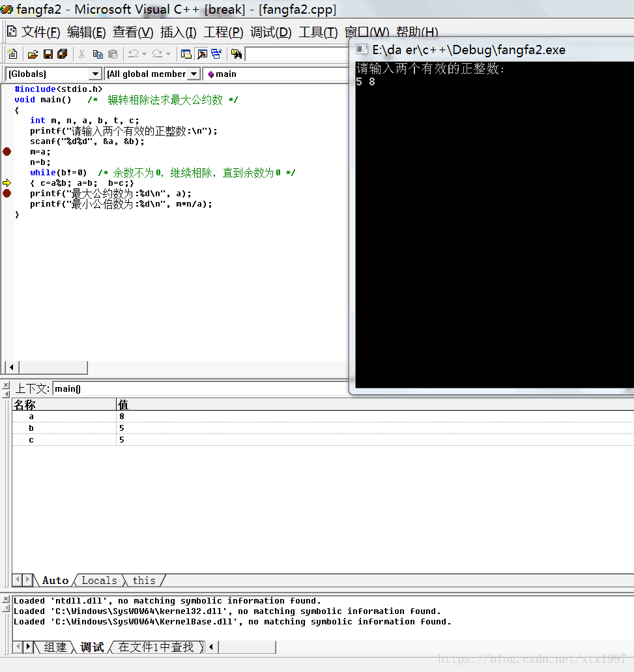Image resolution: width=634 pixels, height=672 pixels.
Task: Open the 查看(V) menu
Action: [133, 32]
